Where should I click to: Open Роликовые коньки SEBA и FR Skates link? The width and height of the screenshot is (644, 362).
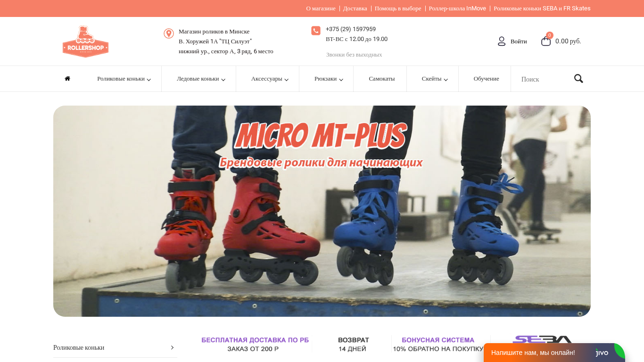(x=542, y=8)
